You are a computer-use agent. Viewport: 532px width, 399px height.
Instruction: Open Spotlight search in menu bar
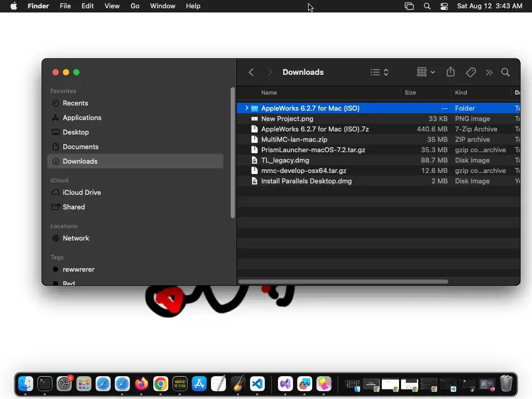[427, 6]
